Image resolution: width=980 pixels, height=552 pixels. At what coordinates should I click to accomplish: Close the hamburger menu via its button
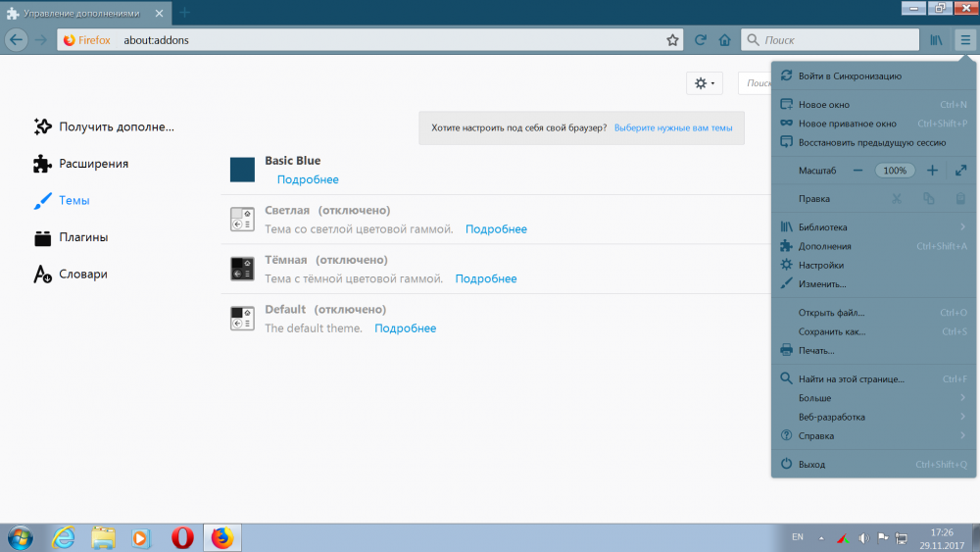tap(965, 40)
